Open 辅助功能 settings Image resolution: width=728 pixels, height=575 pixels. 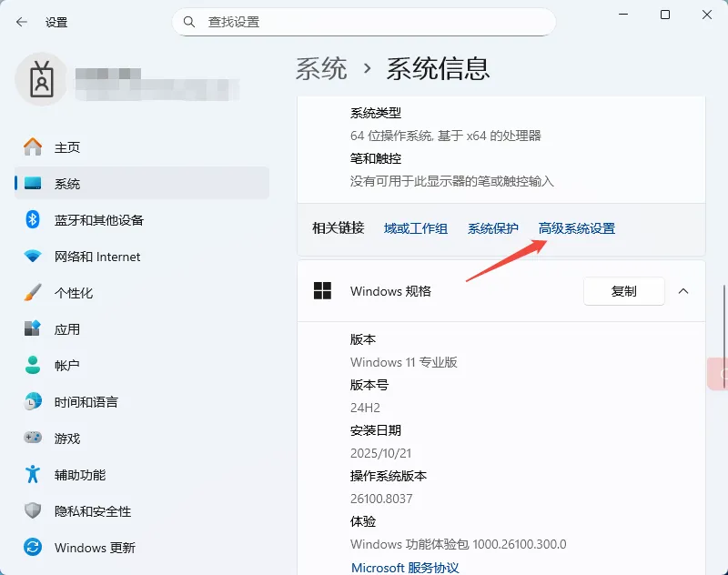(142, 474)
